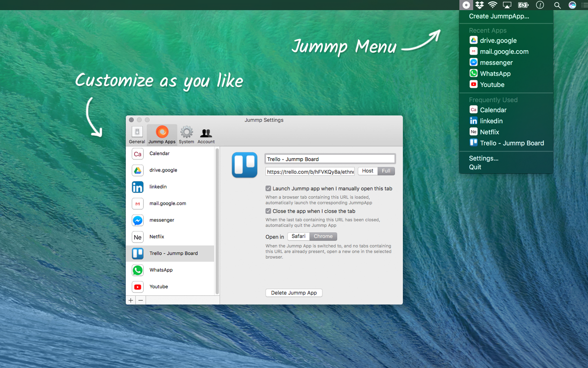
Task: Click the Calendar icon in settings list
Action: coord(138,154)
